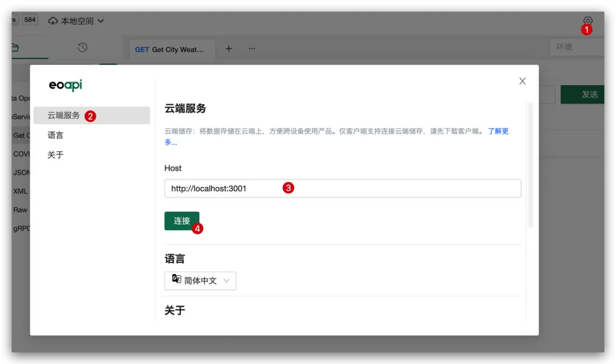This screenshot has width=616, height=364.
Task: Open settings via the gear icon
Action: [x=588, y=20]
